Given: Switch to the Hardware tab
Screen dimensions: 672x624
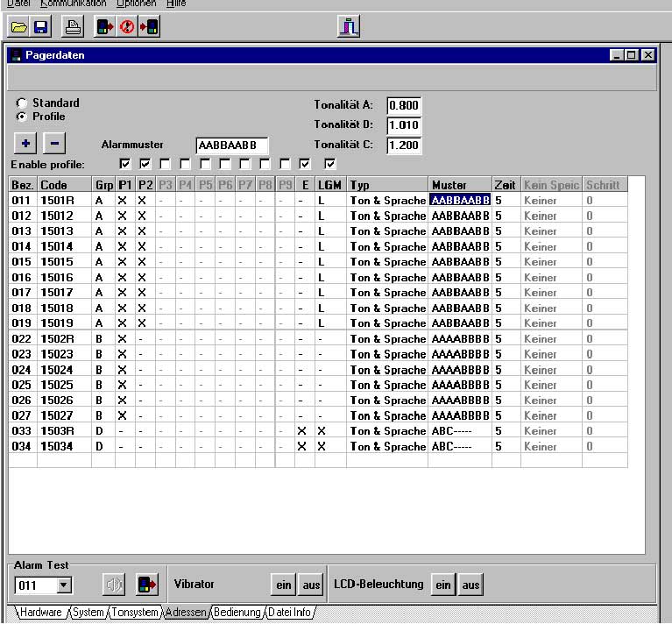Looking at the screenshot, I should 41,613.
